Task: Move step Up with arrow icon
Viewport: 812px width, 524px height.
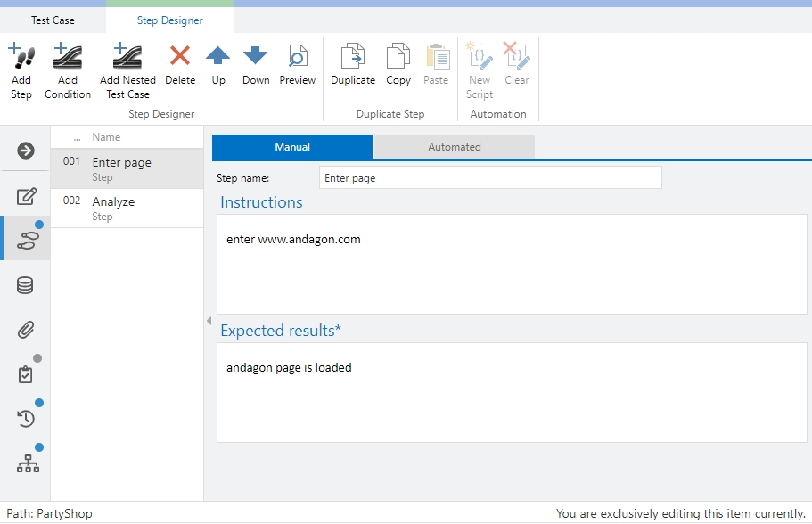Action: coord(218,57)
